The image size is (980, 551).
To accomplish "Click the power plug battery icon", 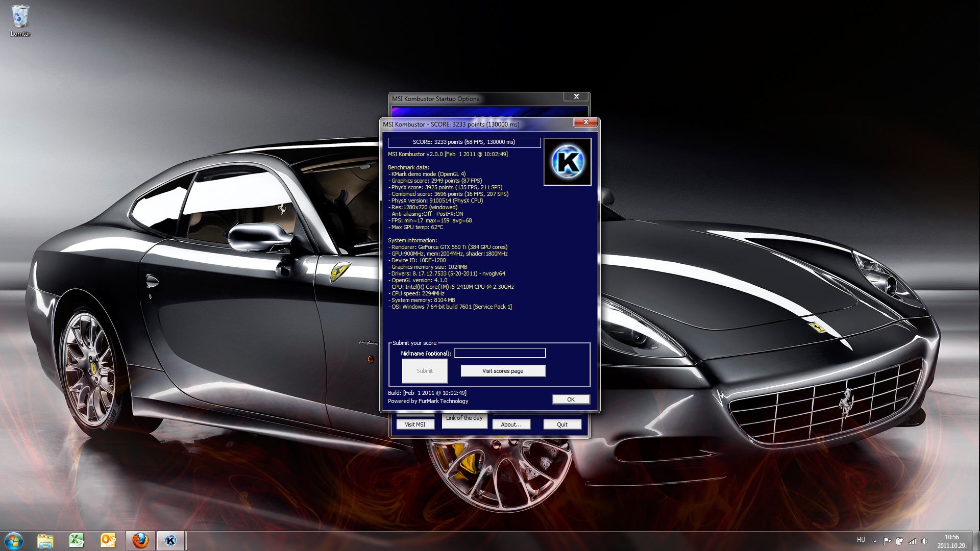I will 899,541.
